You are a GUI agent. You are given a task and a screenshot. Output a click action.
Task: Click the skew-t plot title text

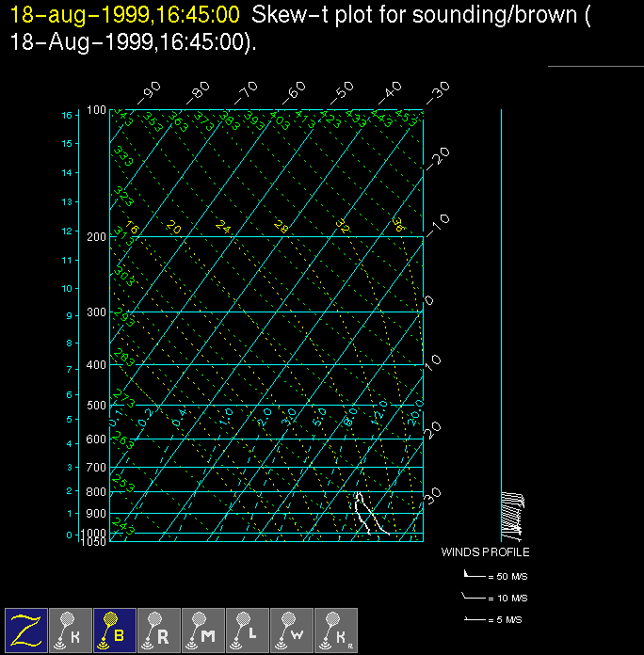299,29
